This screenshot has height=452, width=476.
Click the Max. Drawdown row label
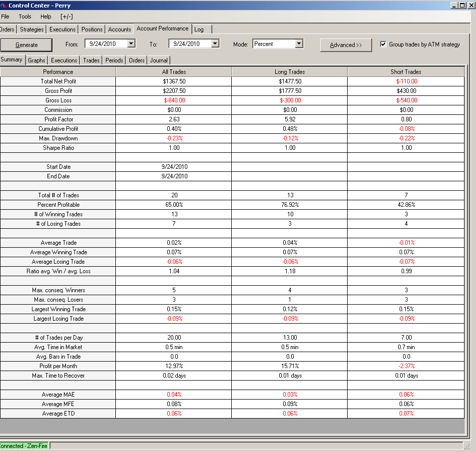[58, 138]
